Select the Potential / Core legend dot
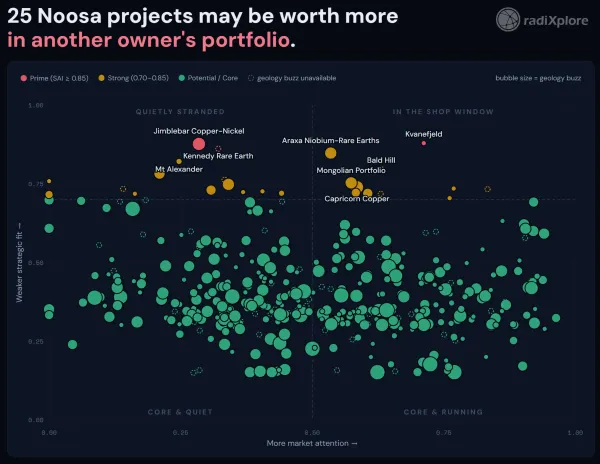The width and height of the screenshot is (600, 464). pos(182,78)
